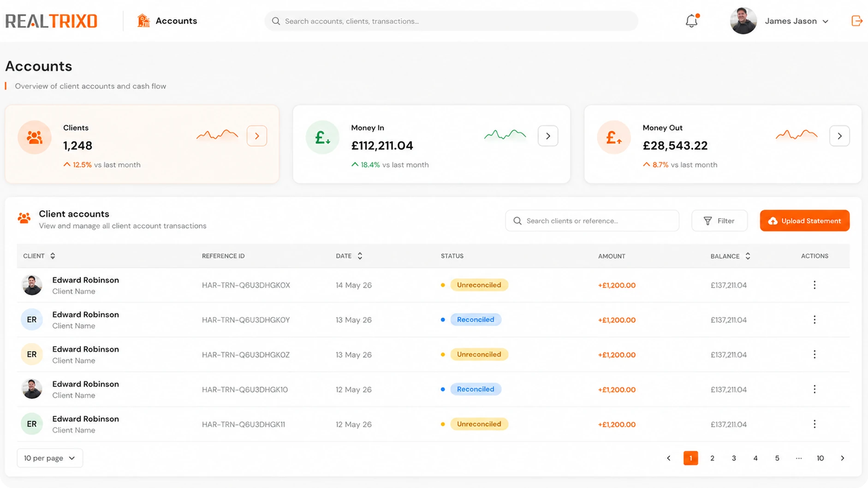Screen dimensions: 868x488
Task: Click the Money In pound icon
Action: coord(322,137)
